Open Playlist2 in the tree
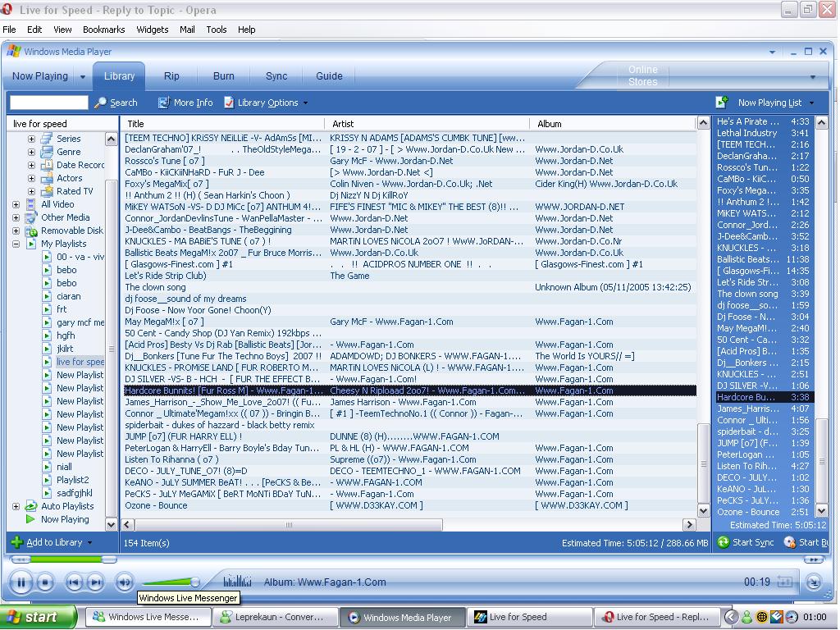The image size is (840, 630). click(73, 480)
